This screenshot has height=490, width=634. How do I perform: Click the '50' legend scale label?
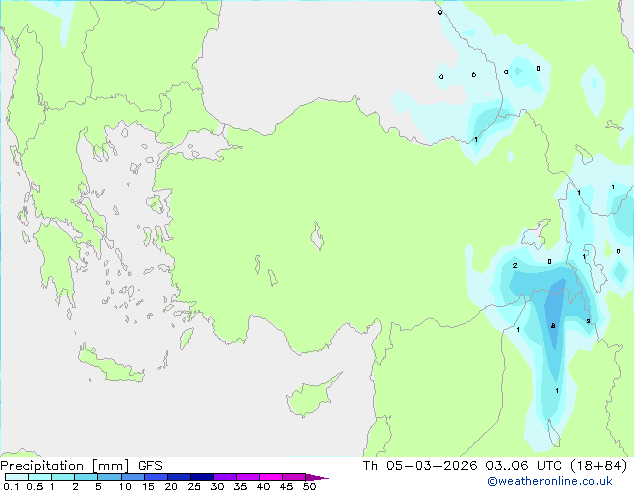[309, 486]
